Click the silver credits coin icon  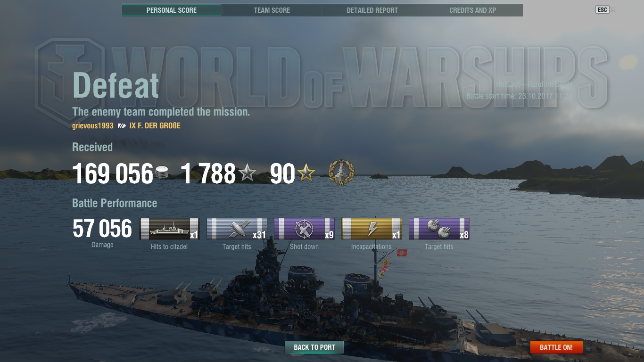[162, 173]
